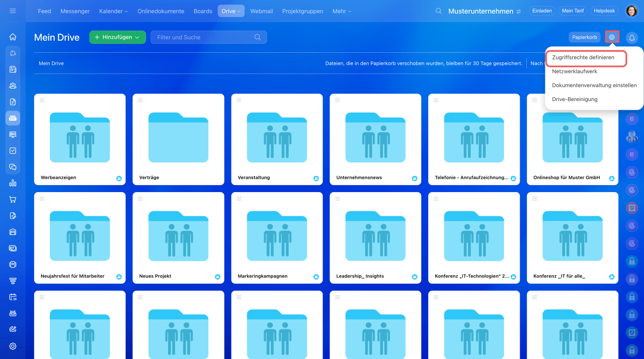Open the warehouse icon in left sidebar
This screenshot has height=359, width=644.
point(13,232)
